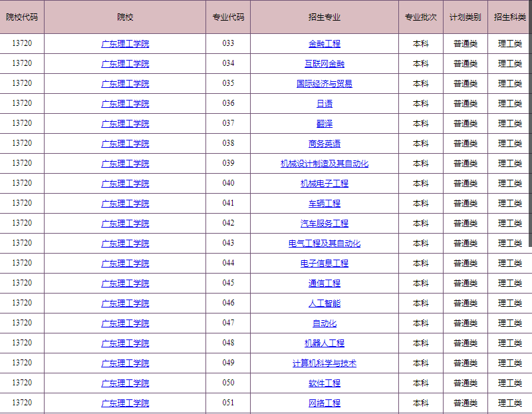Open the 商务英语 major link
The height and width of the screenshot is (414, 532).
(325, 144)
